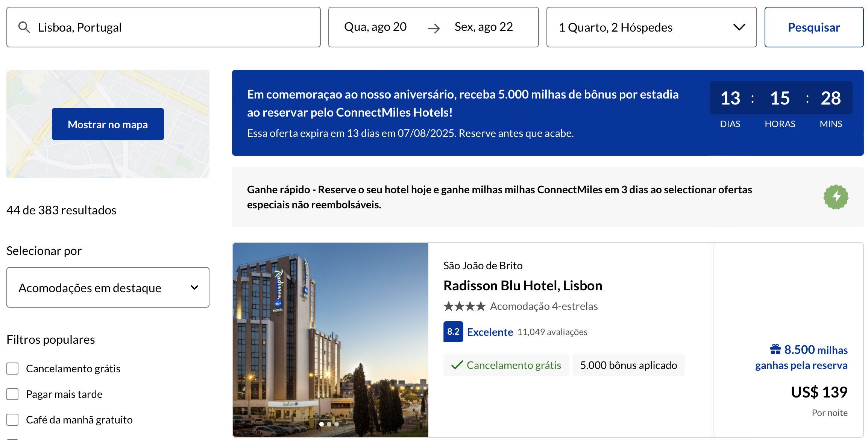Click the Lisboa, Portugal destination field
This screenshot has width=868, height=440.
pyautogui.click(x=164, y=27)
